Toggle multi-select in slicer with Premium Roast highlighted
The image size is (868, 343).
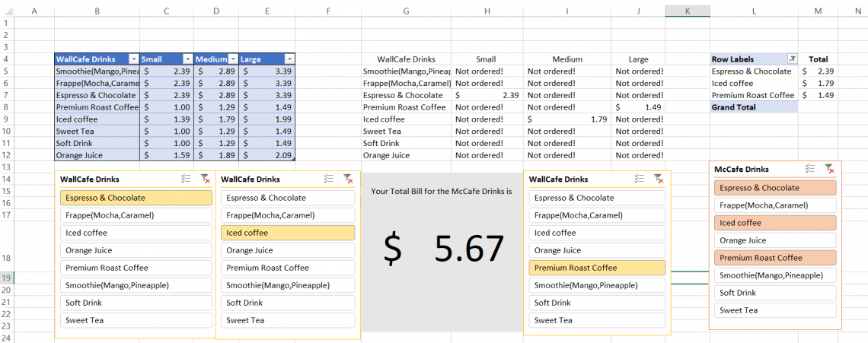pyautogui.click(x=640, y=179)
